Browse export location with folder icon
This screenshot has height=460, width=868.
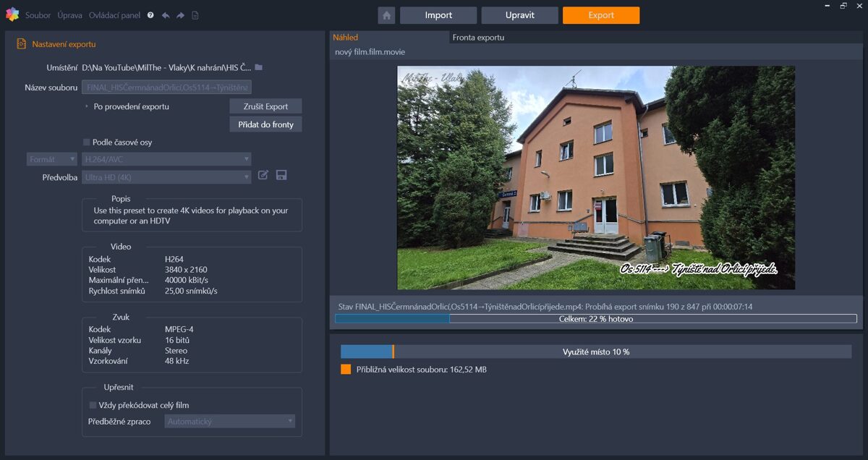pyautogui.click(x=259, y=67)
